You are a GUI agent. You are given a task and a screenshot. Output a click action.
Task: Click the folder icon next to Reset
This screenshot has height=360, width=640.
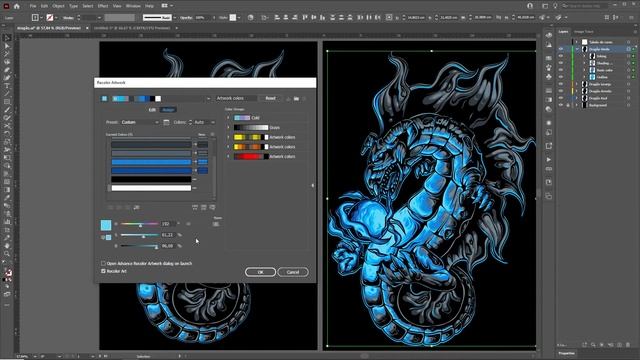296,98
